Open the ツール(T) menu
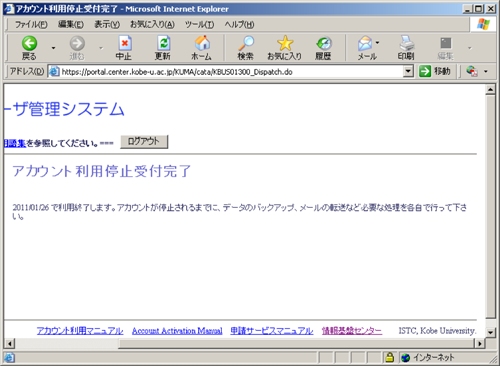500x366 pixels. coord(199,24)
